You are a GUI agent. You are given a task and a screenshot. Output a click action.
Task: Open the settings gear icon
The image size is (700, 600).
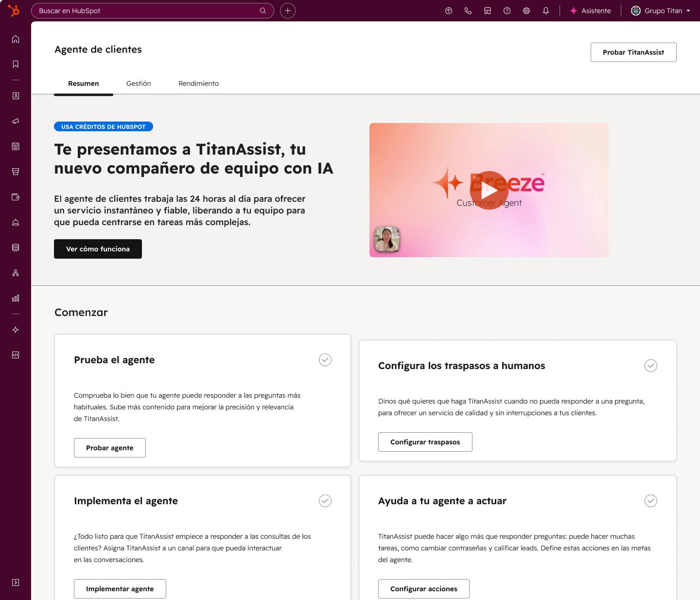[526, 11]
